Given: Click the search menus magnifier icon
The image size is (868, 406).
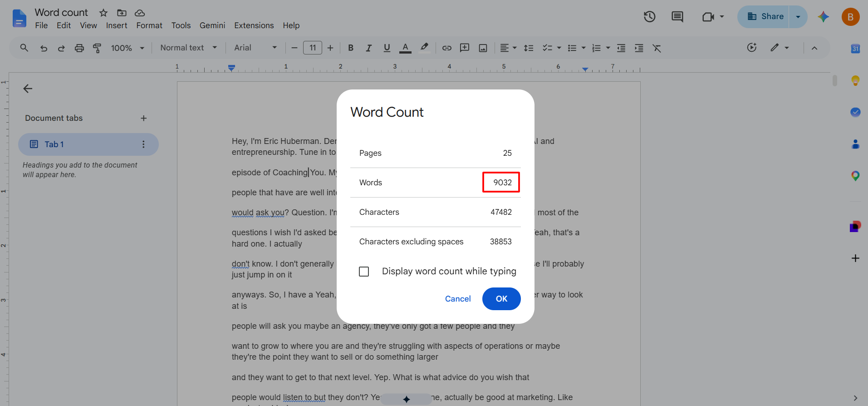Looking at the screenshot, I should pyautogui.click(x=24, y=48).
